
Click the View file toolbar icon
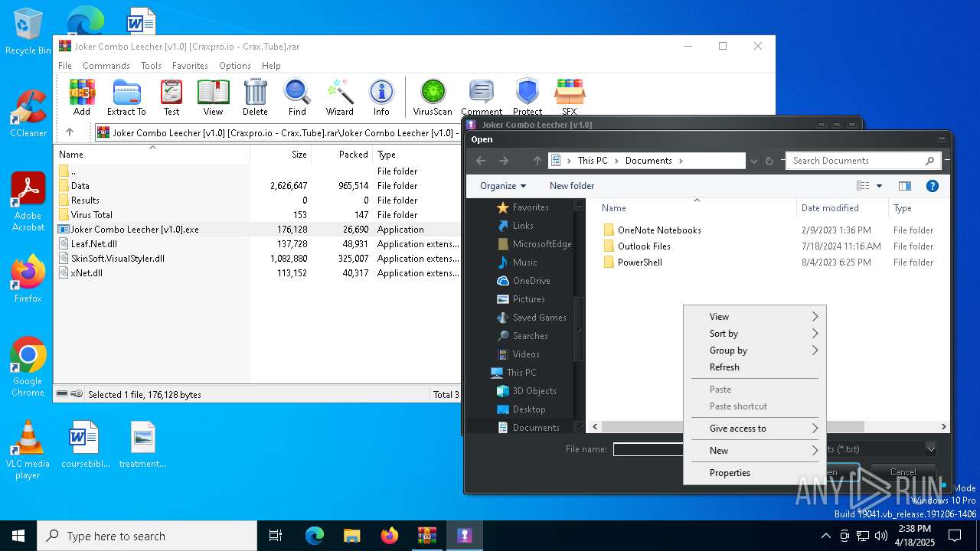click(x=213, y=97)
